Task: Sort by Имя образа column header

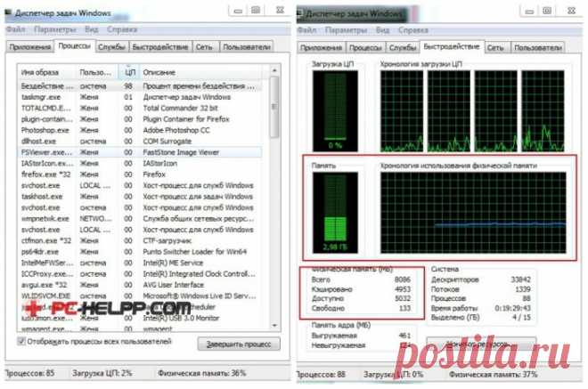Action: (x=47, y=72)
